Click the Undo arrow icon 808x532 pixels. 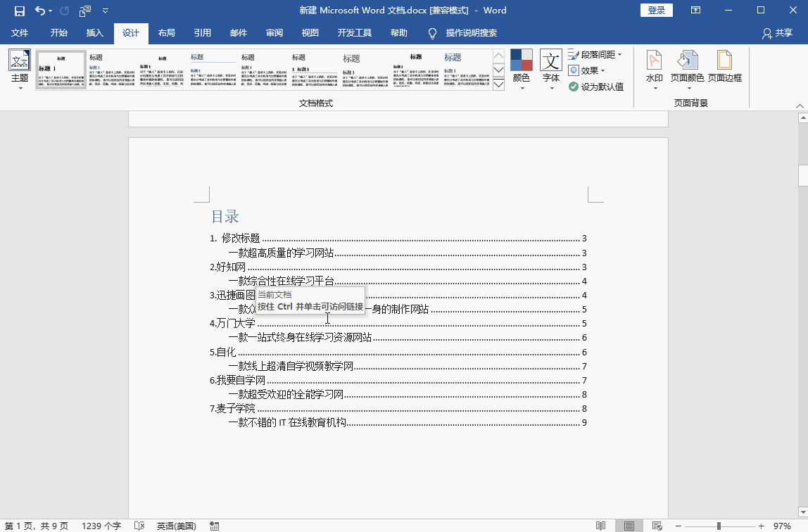[x=39, y=11]
